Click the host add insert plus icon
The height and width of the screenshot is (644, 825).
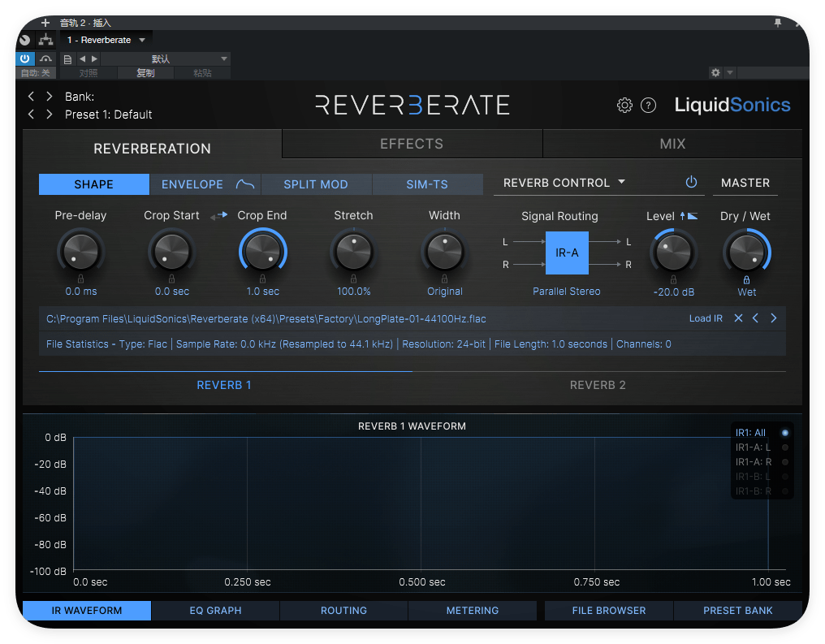click(x=45, y=23)
